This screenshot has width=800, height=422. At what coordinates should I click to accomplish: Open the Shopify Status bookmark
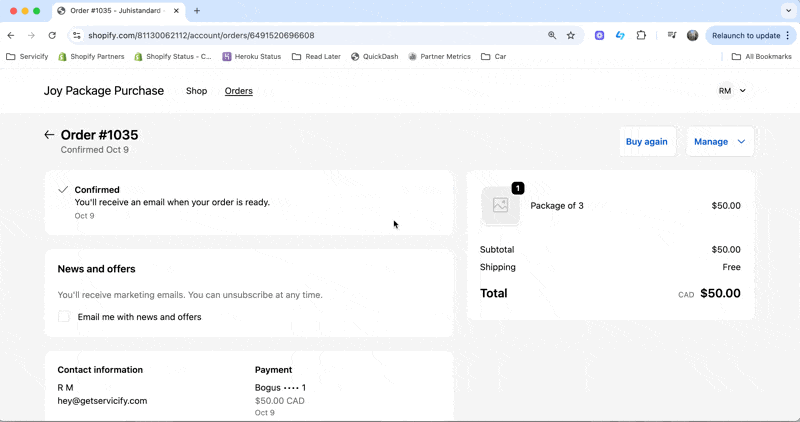coord(172,57)
